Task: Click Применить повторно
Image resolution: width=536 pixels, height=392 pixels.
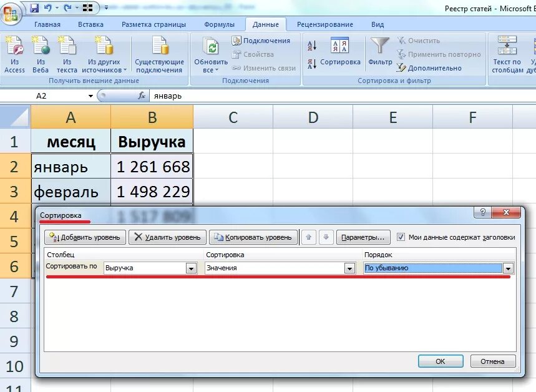Action: (439, 54)
